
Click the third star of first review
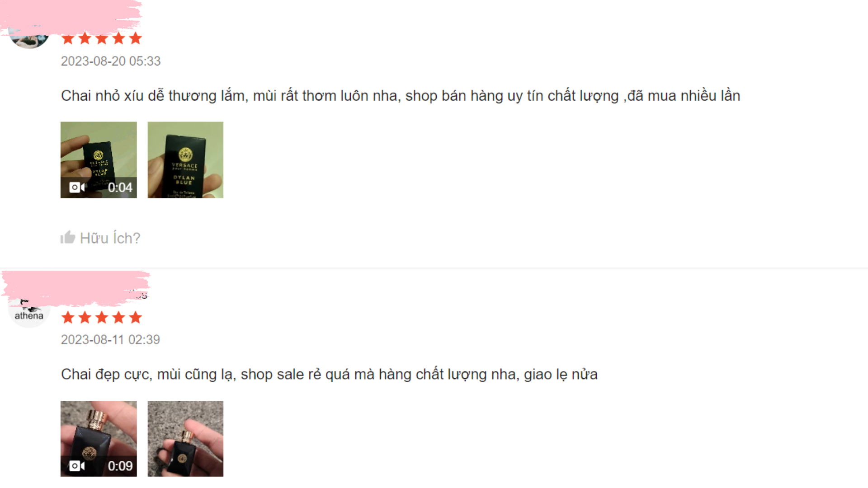point(102,39)
